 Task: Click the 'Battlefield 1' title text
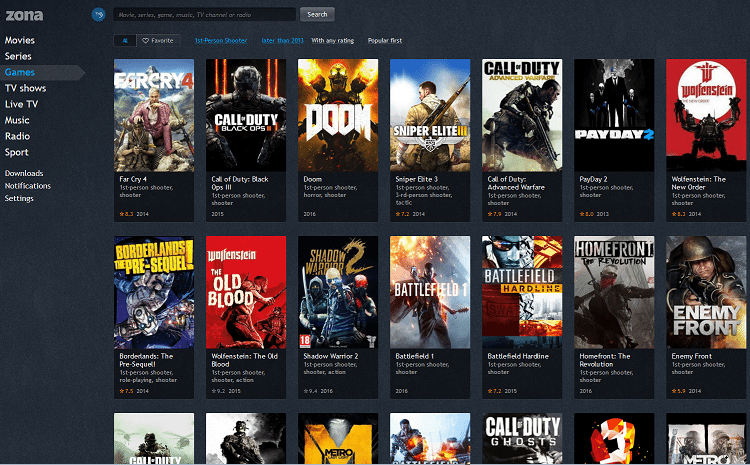tap(414, 356)
